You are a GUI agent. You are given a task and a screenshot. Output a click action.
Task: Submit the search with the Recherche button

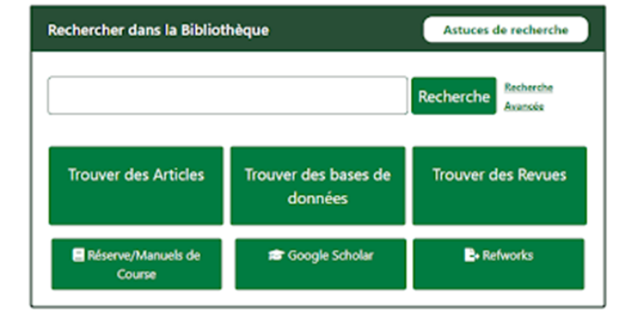pos(453,95)
